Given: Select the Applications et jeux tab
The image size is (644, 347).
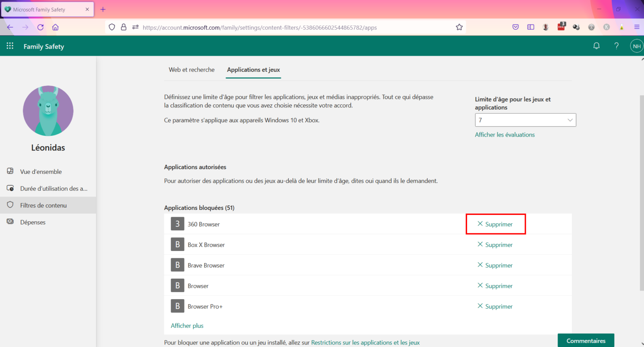Looking at the screenshot, I should (253, 70).
